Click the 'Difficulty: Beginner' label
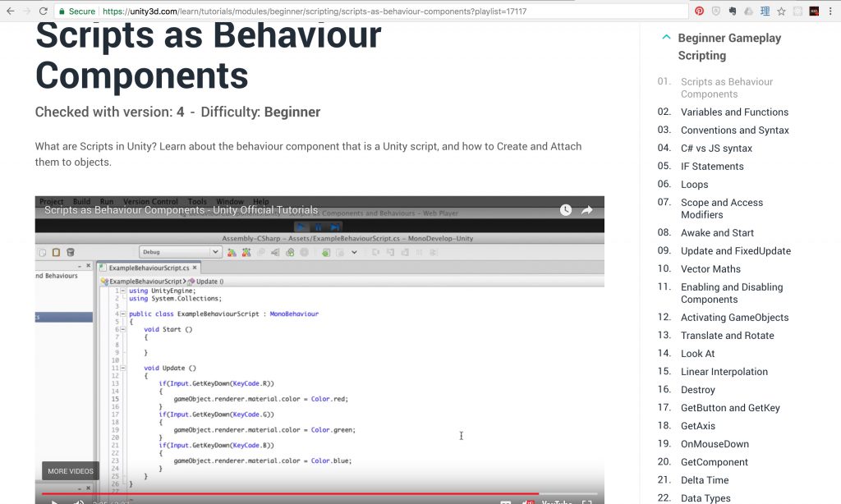 260,112
